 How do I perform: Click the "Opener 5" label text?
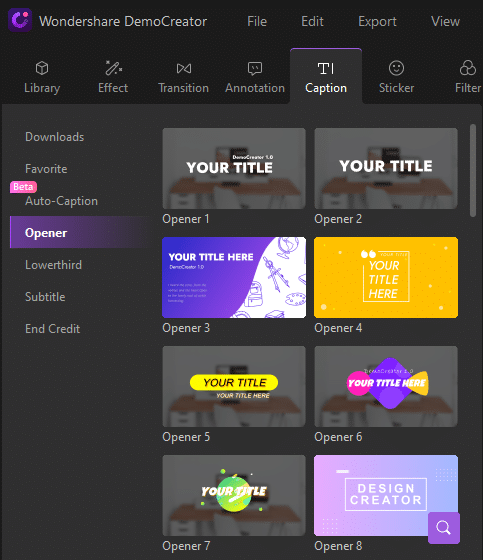tap(186, 437)
